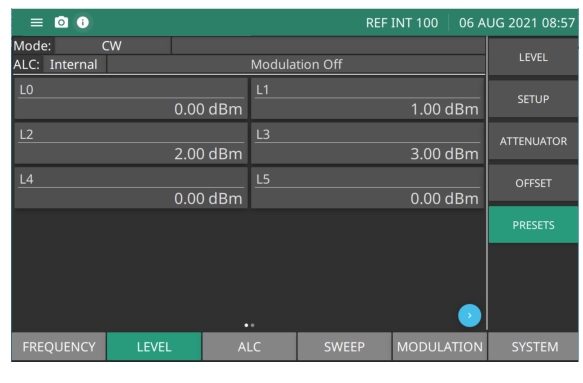This screenshot has height=383, width=583.
Task: Go to next presets page arrow
Action: 469,315
